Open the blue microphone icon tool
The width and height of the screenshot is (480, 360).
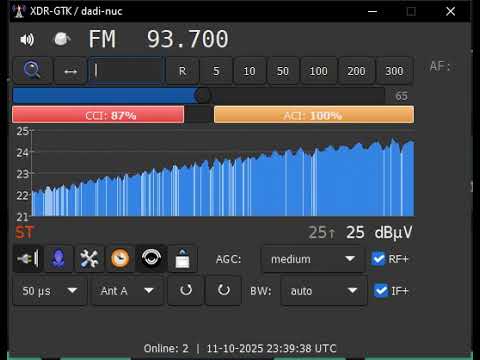pyautogui.click(x=58, y=259)
